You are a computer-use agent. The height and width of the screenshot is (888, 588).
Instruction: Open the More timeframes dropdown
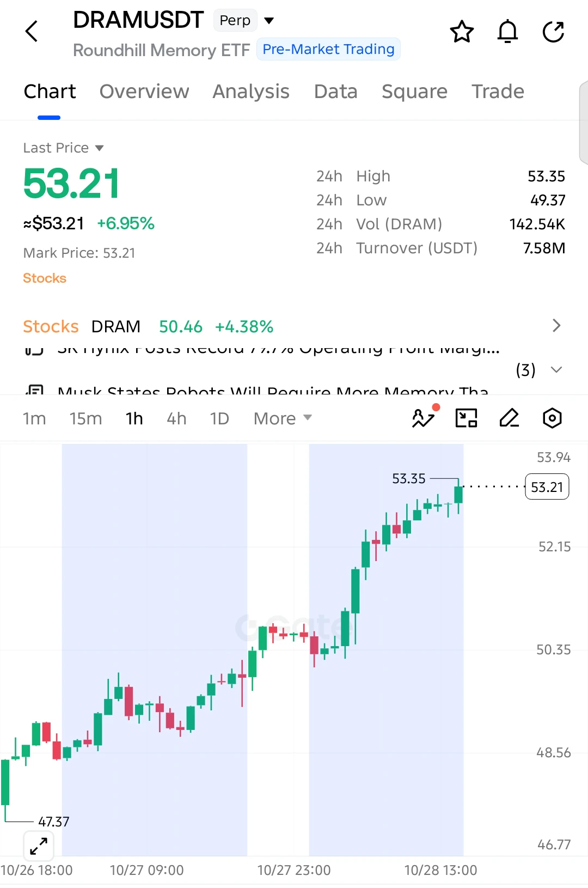pyautogui.click(x=283, y=418)
